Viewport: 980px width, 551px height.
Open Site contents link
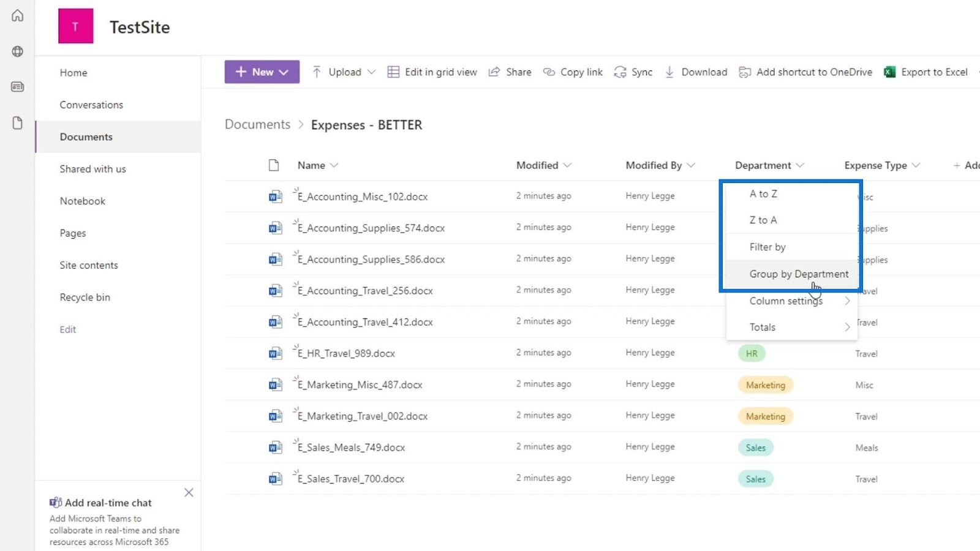[89, 265]
